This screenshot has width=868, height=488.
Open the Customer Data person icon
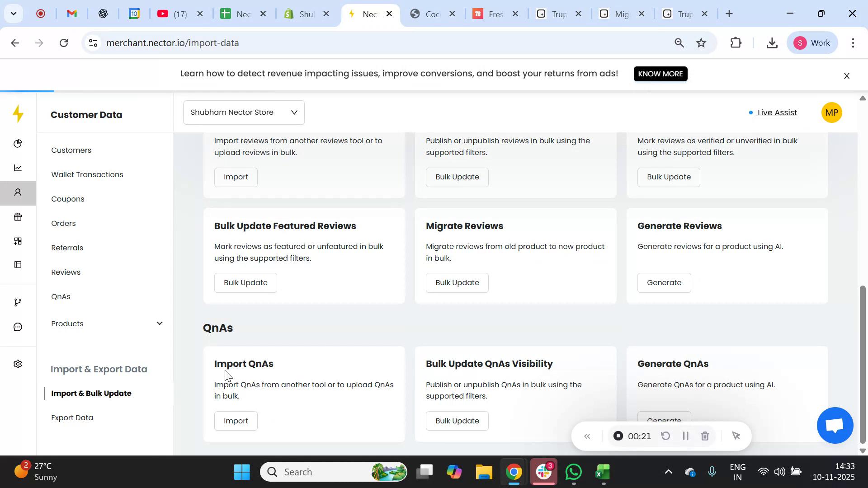18,192
